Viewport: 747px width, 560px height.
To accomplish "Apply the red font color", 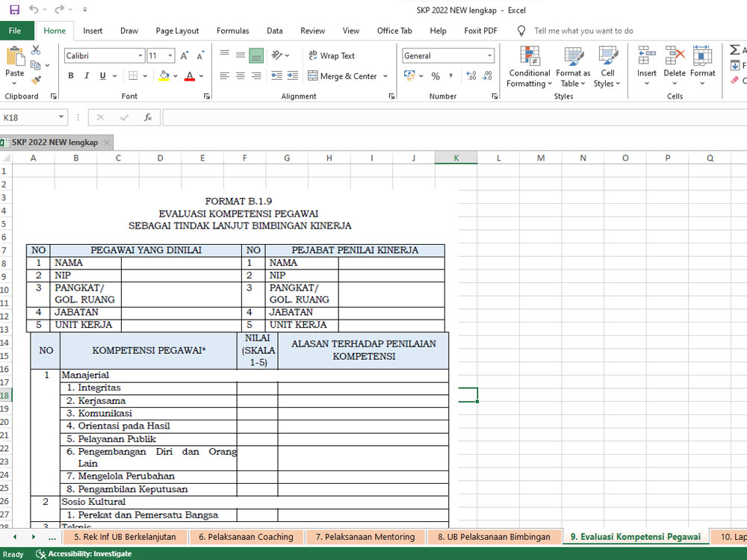I will point(190,75).
